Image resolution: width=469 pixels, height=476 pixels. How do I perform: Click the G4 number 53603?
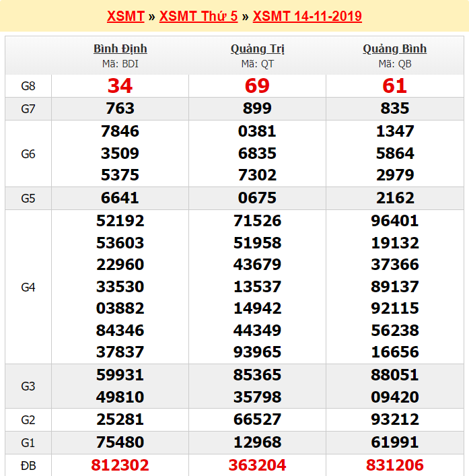click(120, 243)
